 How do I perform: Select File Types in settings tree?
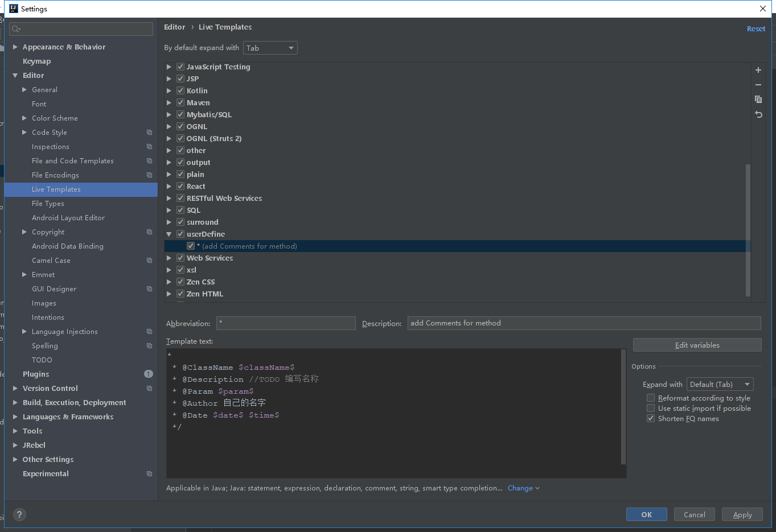tap(48, 203)
